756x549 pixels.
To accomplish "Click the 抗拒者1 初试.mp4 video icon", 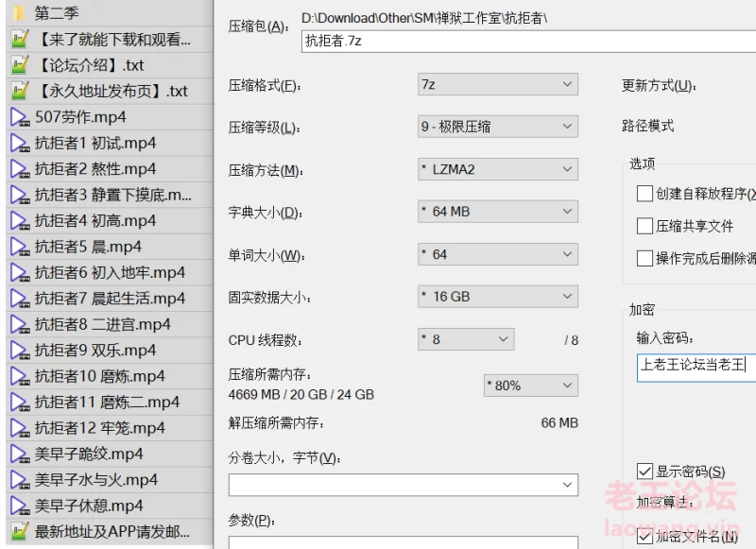I will (20, 143).
